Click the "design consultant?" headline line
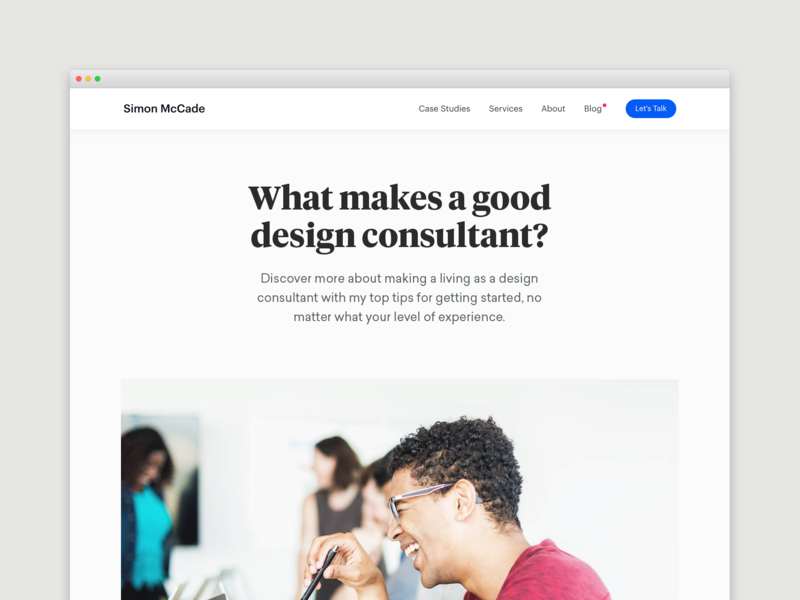 [399, 236]
